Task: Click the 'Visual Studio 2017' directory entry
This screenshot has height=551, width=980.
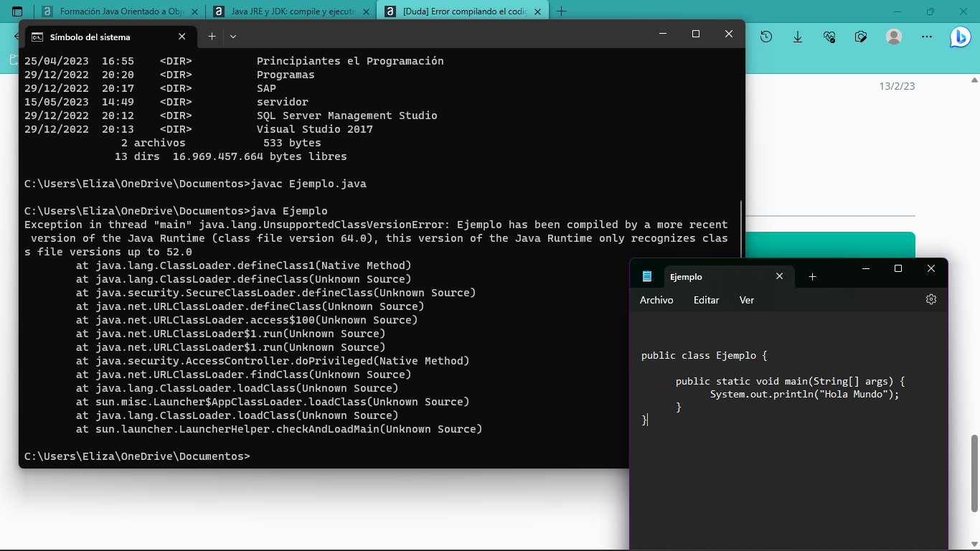Action: (x=315, y=129)
